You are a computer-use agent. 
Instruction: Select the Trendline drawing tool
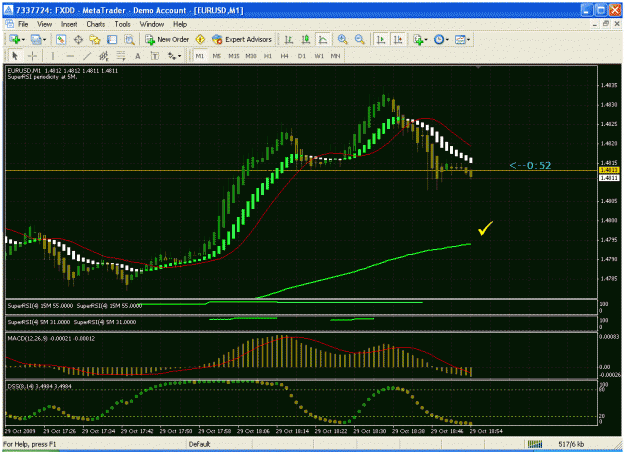click(x=87, y=56)
